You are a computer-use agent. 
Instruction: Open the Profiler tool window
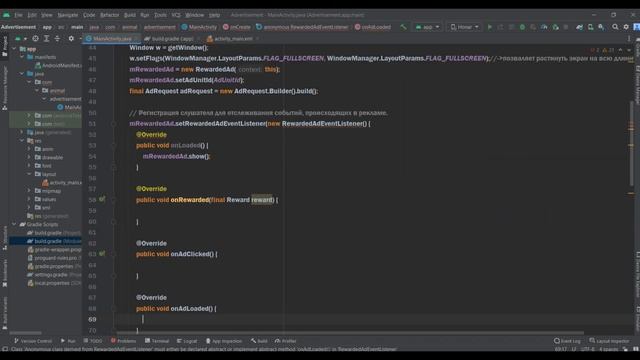point(285,341)
